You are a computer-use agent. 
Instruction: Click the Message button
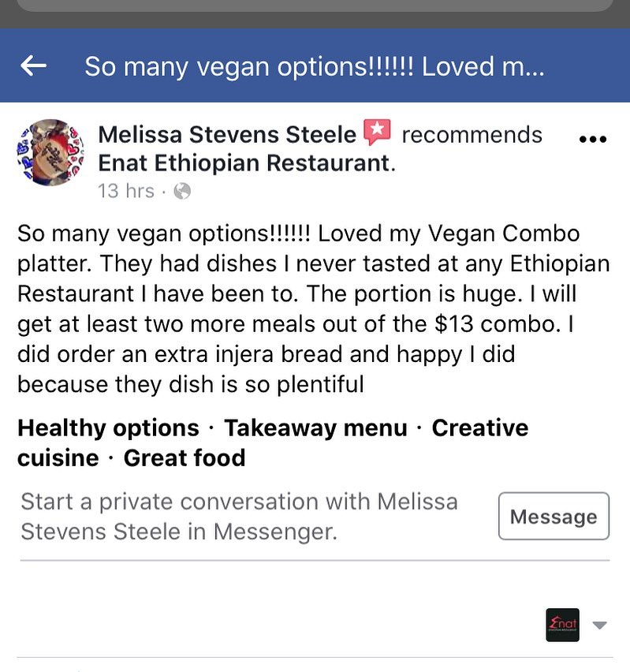[x=554, y=516]
